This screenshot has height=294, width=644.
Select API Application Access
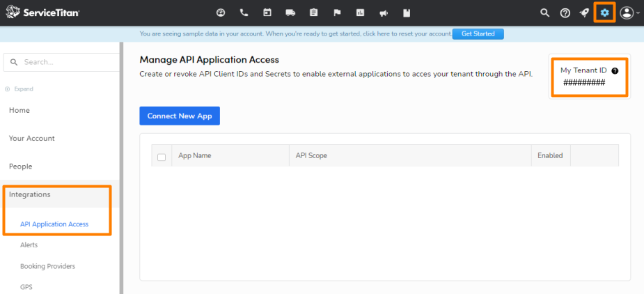tap(54, 224)
